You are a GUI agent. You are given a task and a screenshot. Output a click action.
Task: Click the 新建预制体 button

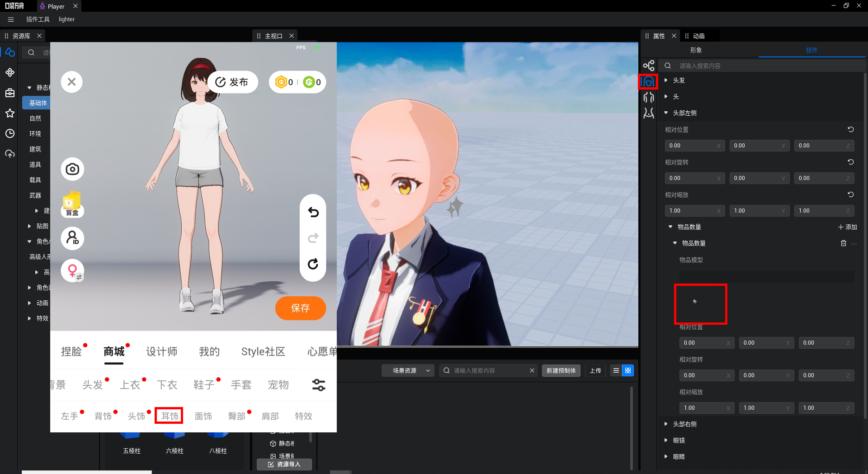click(561, 370)
